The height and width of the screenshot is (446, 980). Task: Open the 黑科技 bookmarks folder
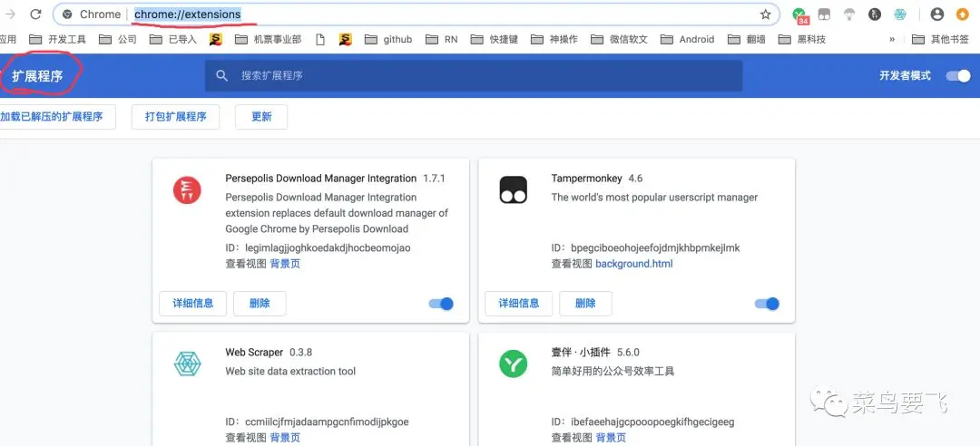[x=802, y=39]
